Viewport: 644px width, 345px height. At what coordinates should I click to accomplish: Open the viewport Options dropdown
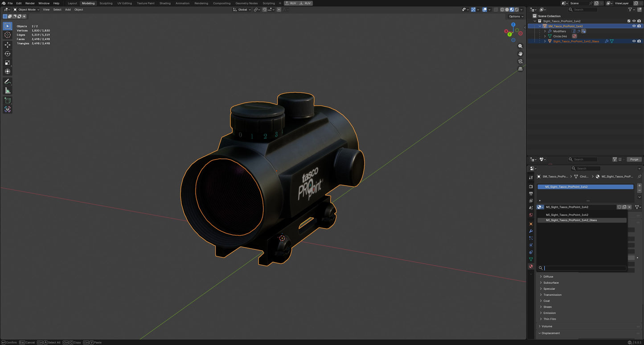pyautogui.click(x=516, y=17)
